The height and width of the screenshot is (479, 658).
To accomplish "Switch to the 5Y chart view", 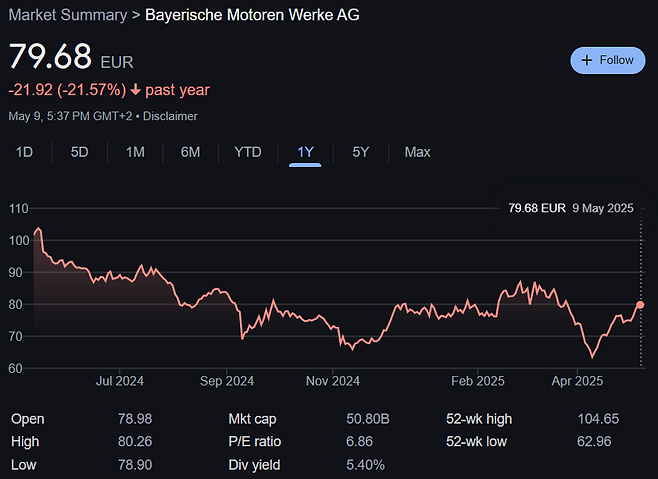I will click(x=361, y=152).
